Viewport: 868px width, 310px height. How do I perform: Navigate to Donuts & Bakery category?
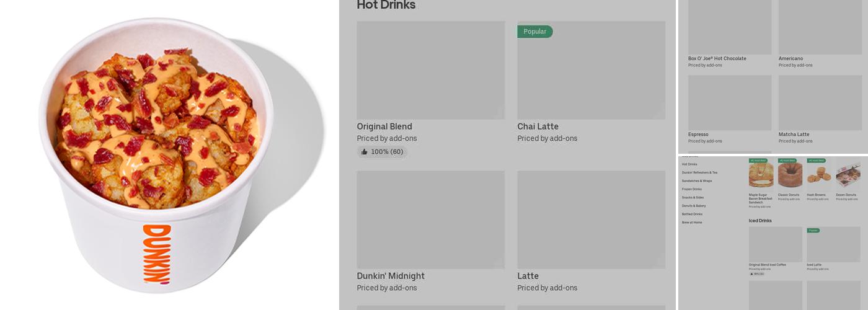(x=694, y=206)
